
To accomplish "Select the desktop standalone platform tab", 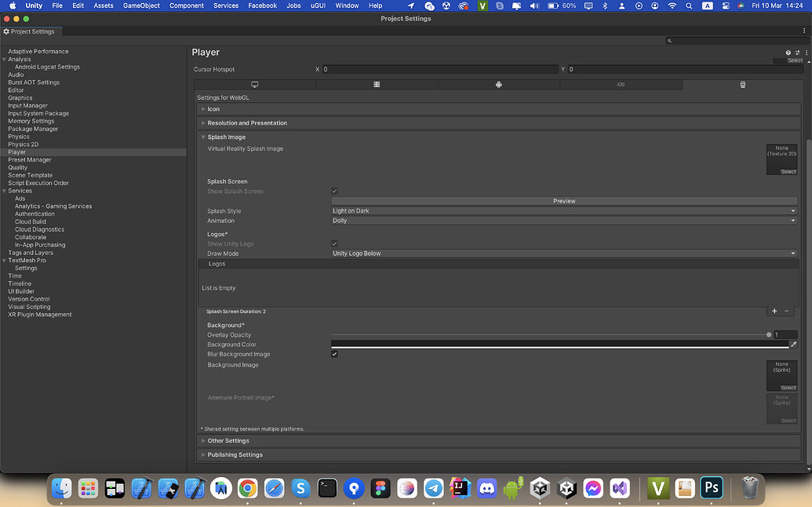I will [x=255, y=85].
